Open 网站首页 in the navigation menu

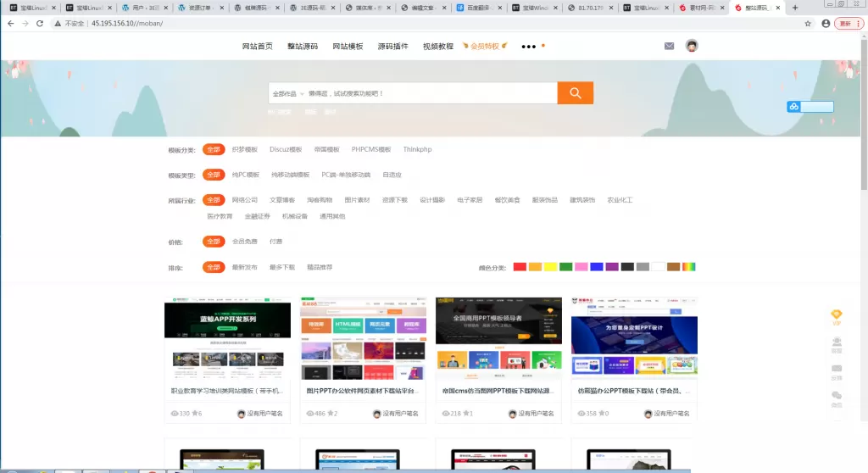[x=258, y=47]
